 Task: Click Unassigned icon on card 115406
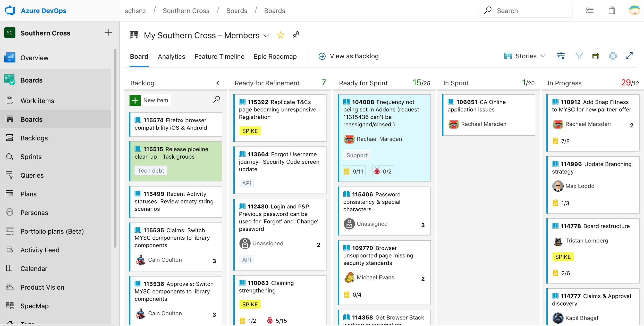(349, 224)
